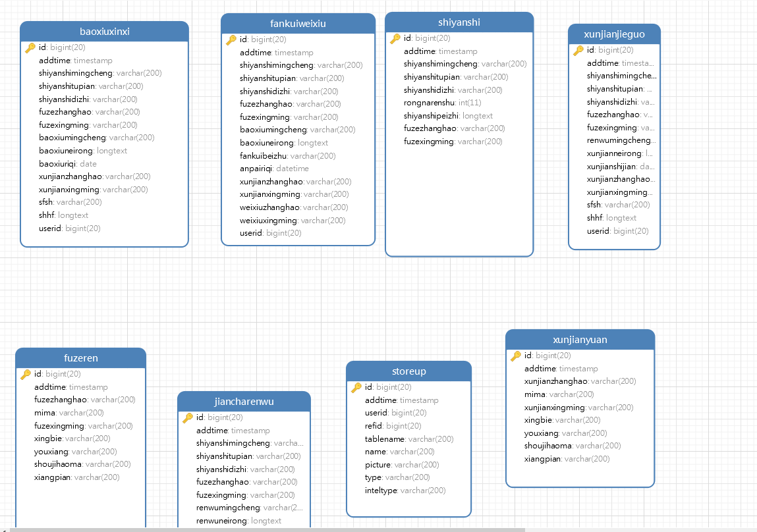Click the primary key icon in xunjianjieguo table
The image size is (757, 532).
tap(578, 50)
